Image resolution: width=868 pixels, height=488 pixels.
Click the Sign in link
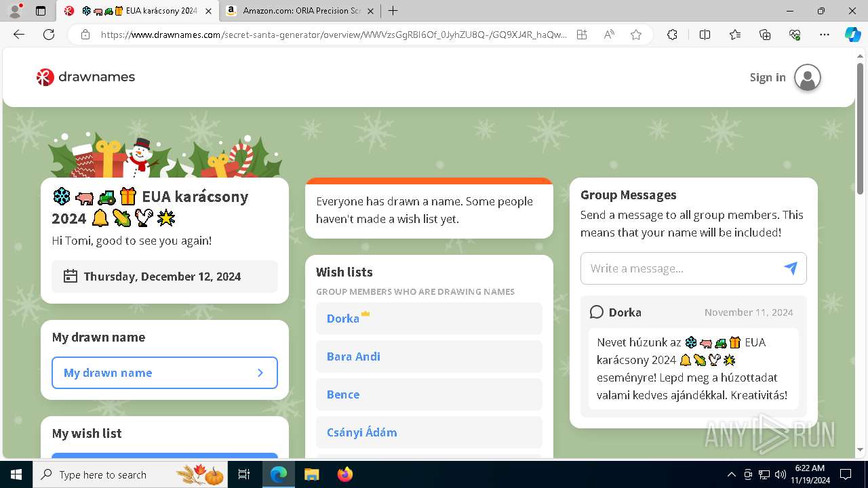coord(768,77)
